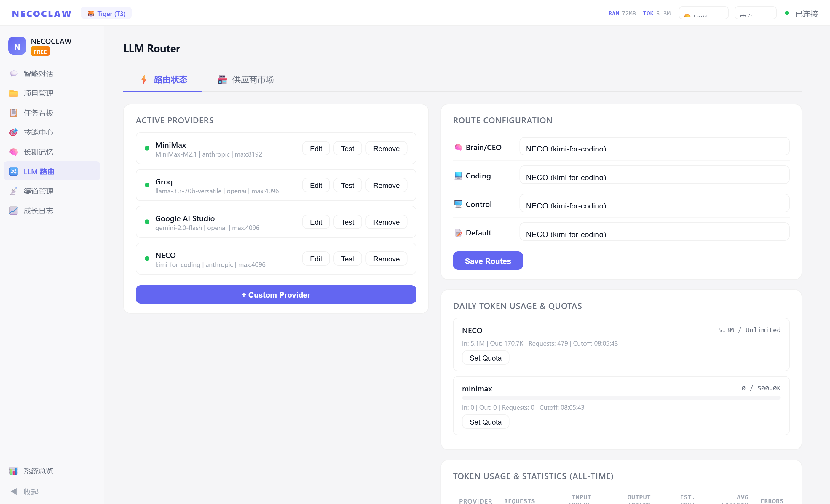Viewport: 830px width, 504px height.
Task: Expand the Default route model dropdown
Action: pos(654,232)
